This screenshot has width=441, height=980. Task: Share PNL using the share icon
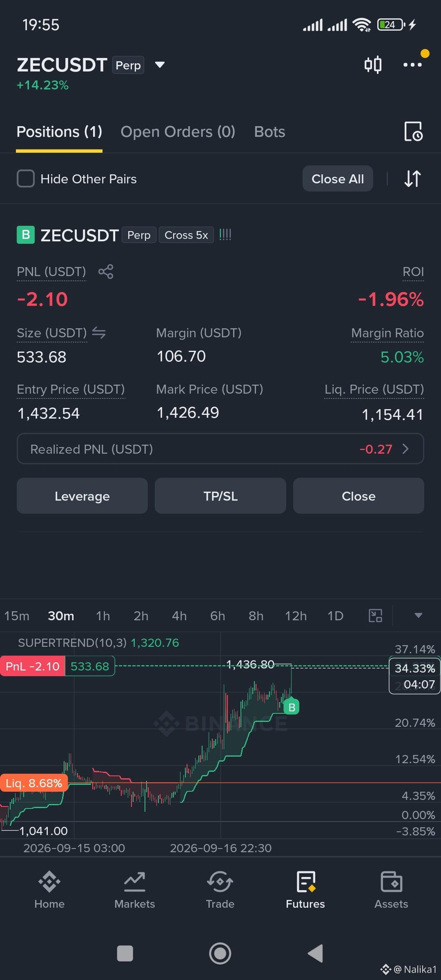pos(106,272)
